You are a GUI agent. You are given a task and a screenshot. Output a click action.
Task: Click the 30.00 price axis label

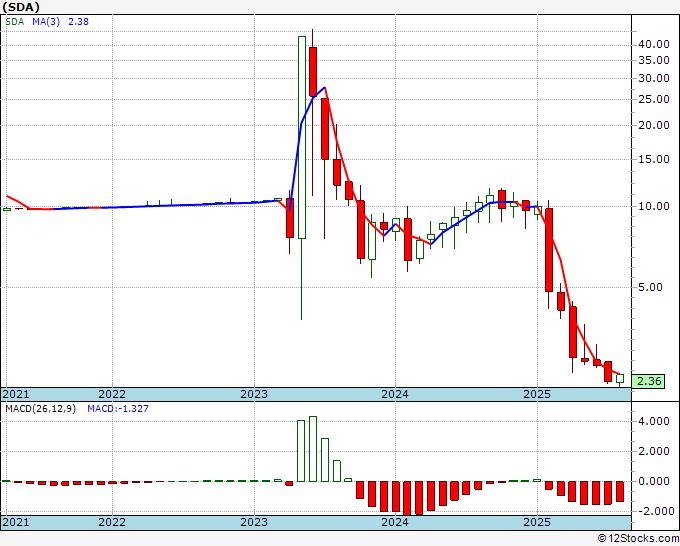pos(654,78)
